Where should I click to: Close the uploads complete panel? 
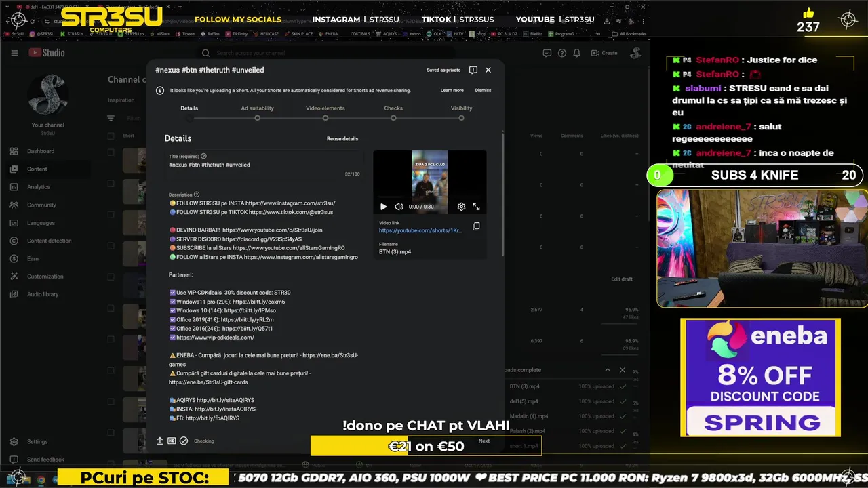point(623,370)
